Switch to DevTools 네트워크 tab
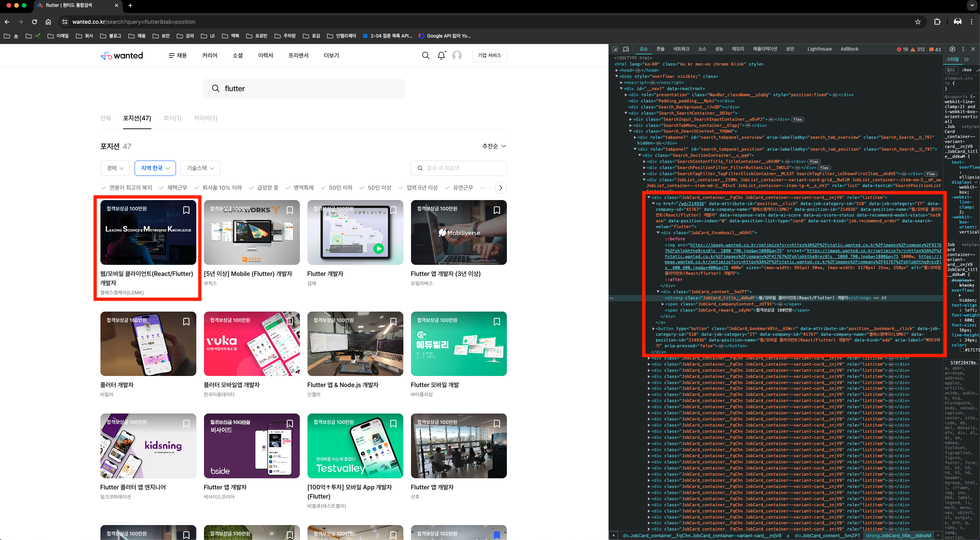The height and width of the screenshot is (540, 980). [681, 49]
